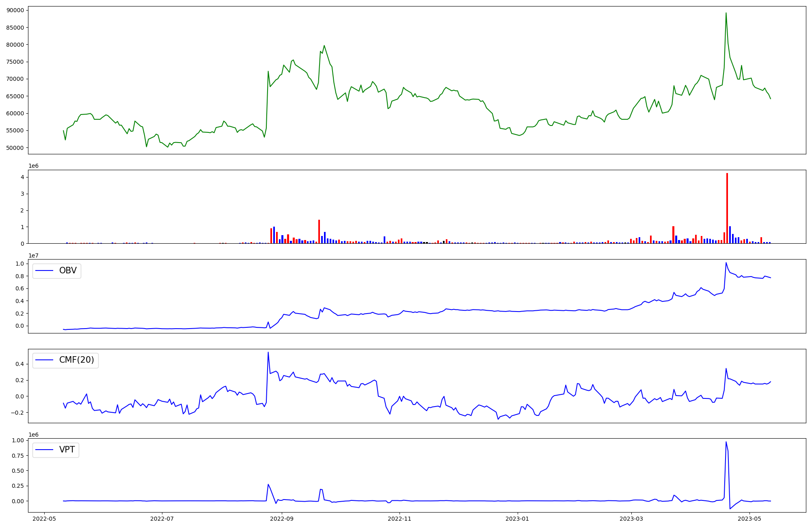The image size is (812, 528).
Task: Click the blue line sample in OBV legend
Action: tap(45, 271)
